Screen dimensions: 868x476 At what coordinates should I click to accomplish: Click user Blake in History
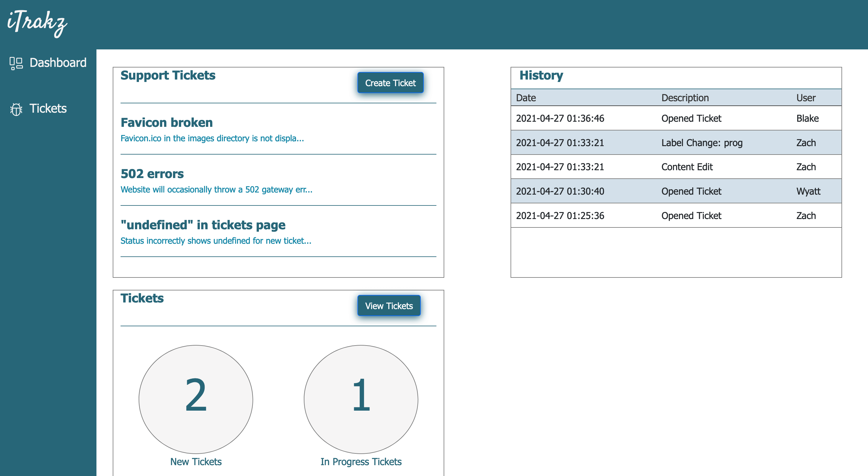tap(807, 118)
